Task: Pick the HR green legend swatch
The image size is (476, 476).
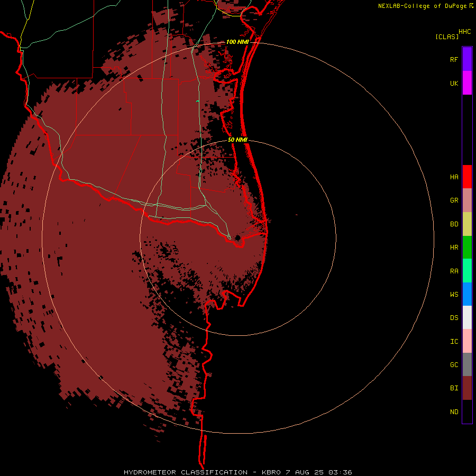Action: [x=467, y=248]
